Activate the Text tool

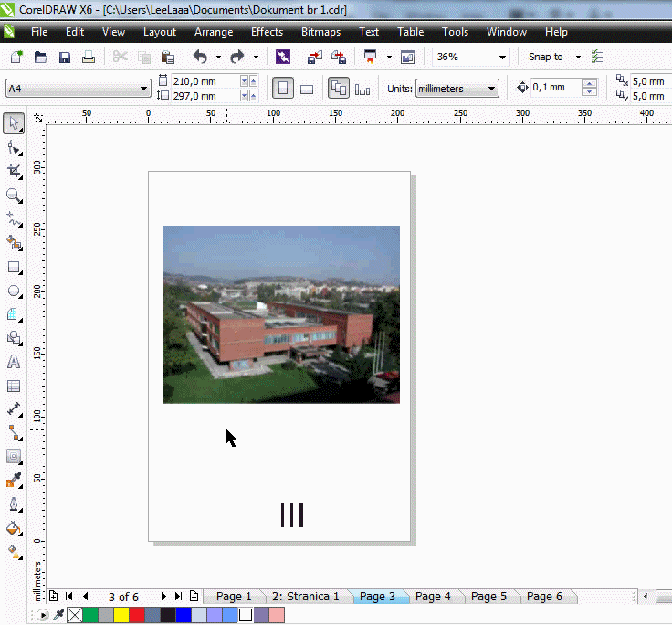coord(14,362)
